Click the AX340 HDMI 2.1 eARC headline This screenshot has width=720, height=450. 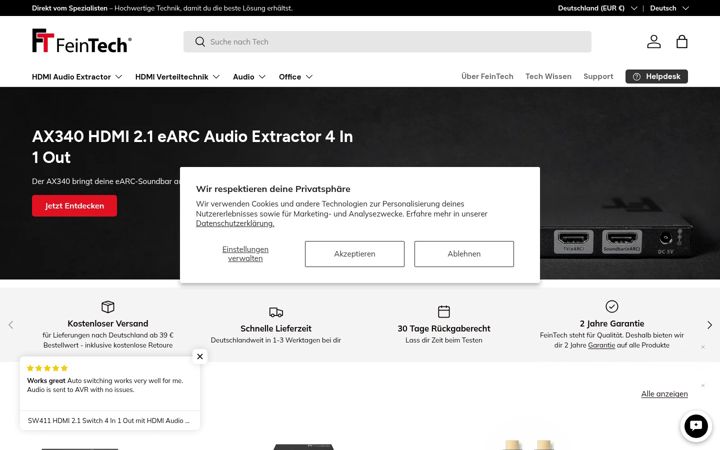[x=192, y=147]
